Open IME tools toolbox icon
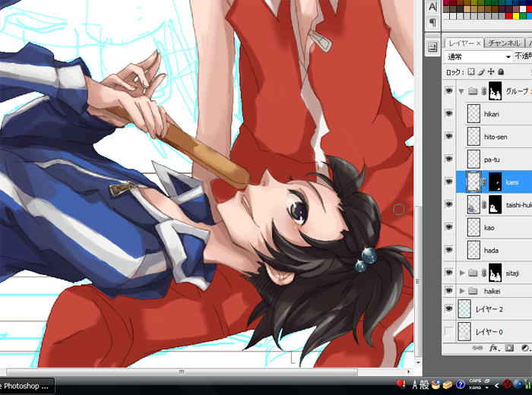This screenshot has width=532, height=395. click(x=448, y=384)
